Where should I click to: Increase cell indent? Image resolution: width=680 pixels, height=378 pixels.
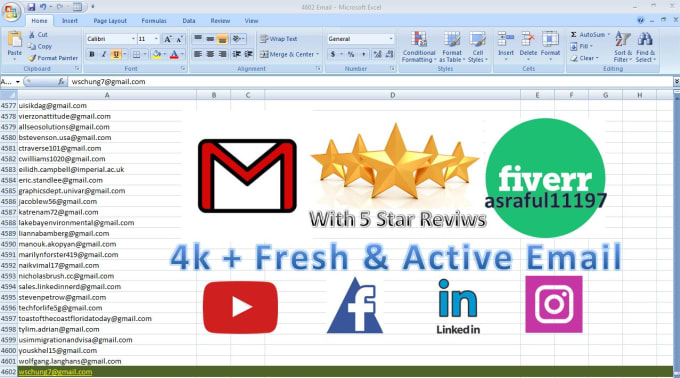[x=248, y=54]
